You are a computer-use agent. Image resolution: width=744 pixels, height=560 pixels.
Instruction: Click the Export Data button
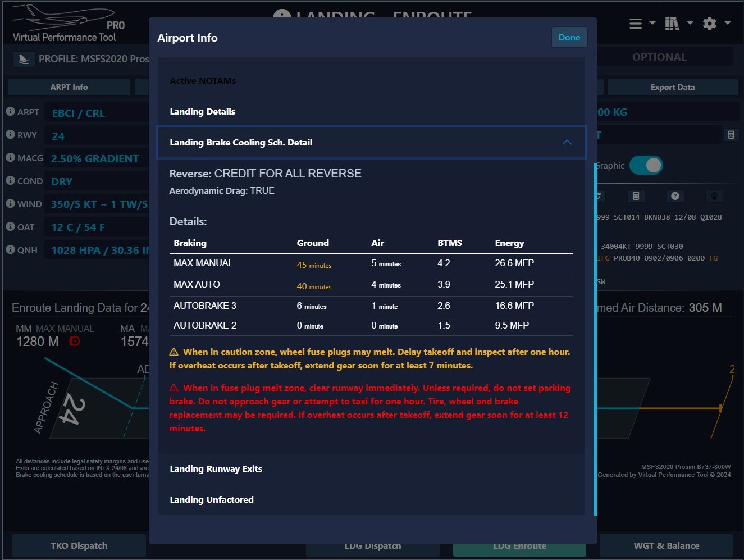(x=672, y=87)
